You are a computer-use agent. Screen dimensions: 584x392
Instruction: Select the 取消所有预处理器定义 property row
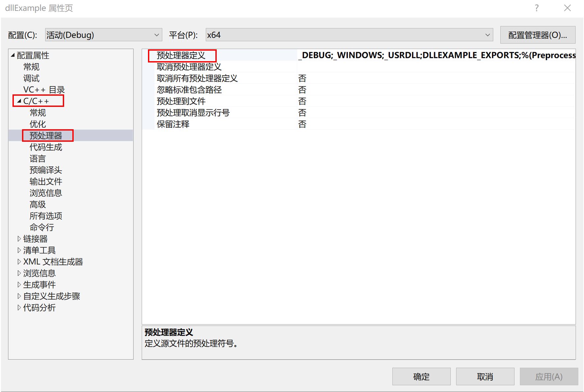[197, 78]
